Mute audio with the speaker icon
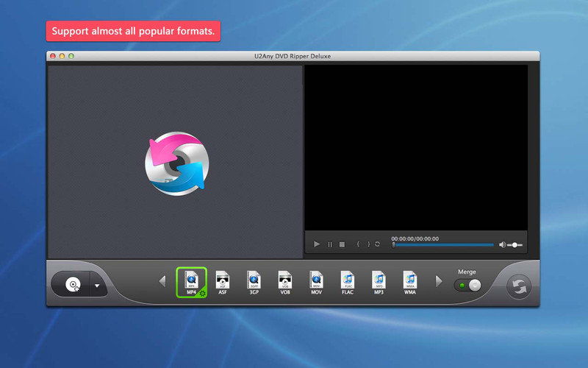This screenshot has width=588, height=368. [x=503, y=245]
